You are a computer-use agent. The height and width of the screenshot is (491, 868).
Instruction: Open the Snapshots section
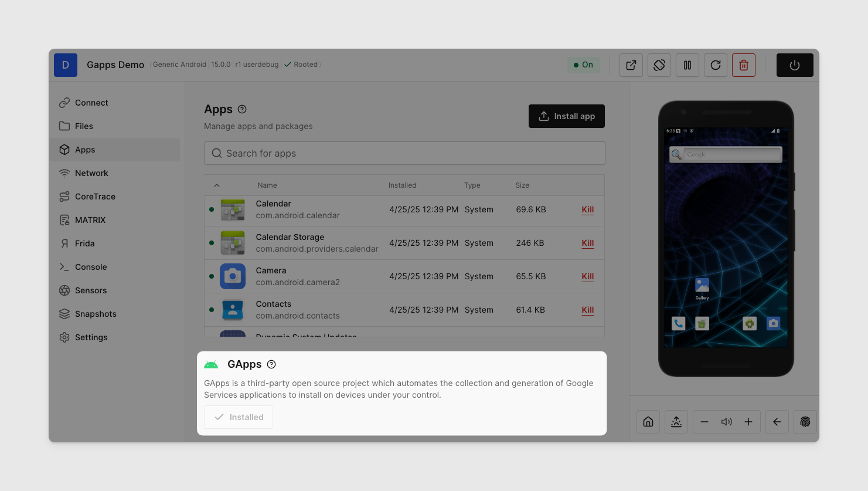pyautogui.click(x=114, y=314)
